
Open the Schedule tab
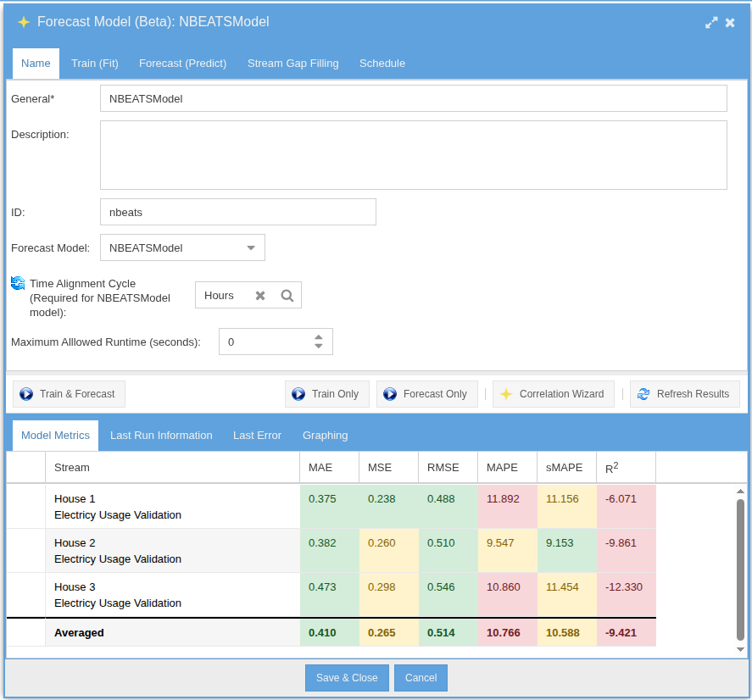tap(382, 64)
